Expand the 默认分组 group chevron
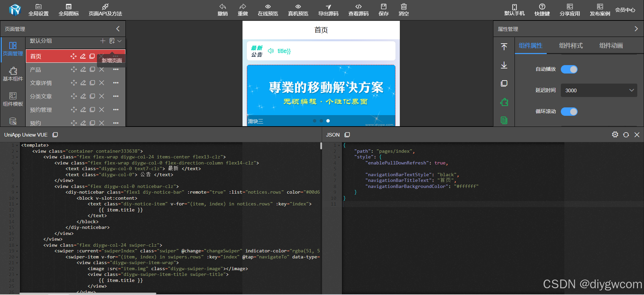Viewport: 644px width, 295px height. click(x=119, y=41)
